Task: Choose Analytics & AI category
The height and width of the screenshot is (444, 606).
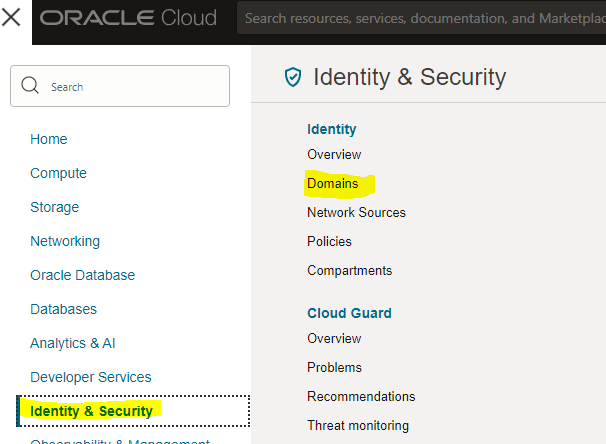Action: tap(72, 343)
